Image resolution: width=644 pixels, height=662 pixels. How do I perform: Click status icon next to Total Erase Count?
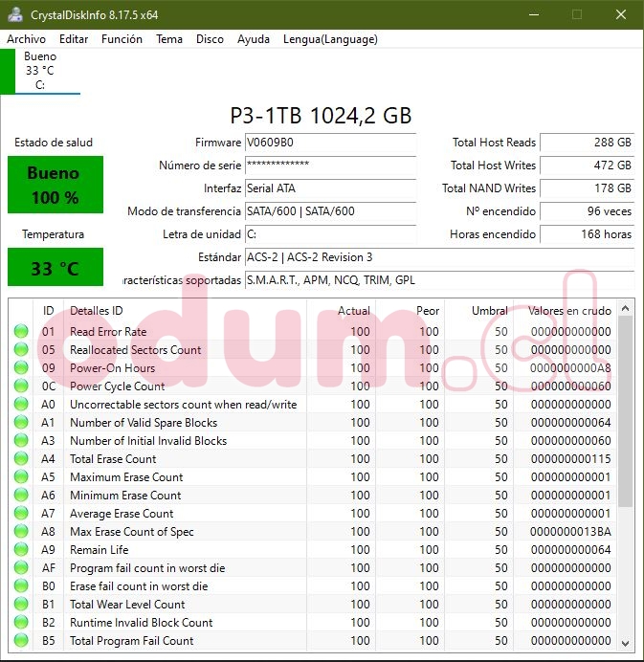click(21, 459)
